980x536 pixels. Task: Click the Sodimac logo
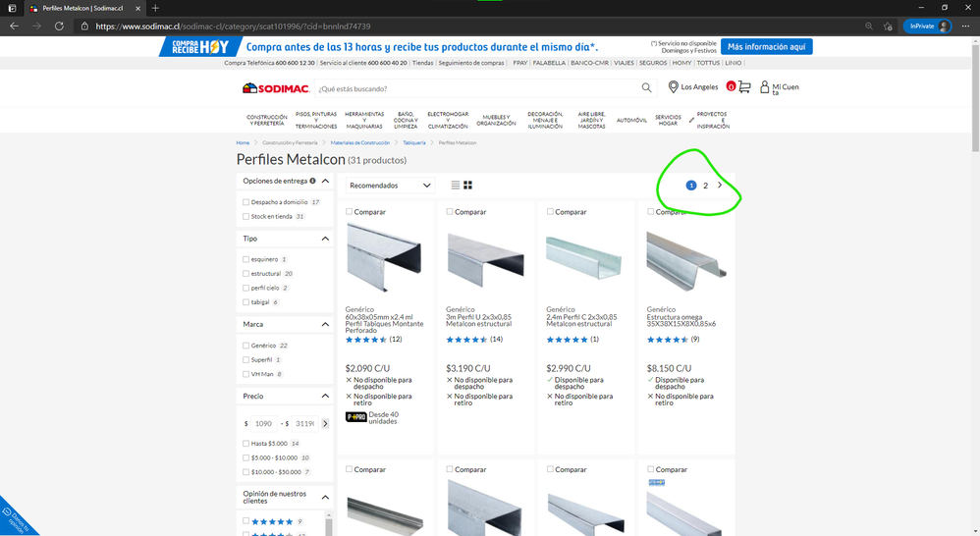click(x=276, y=88)
